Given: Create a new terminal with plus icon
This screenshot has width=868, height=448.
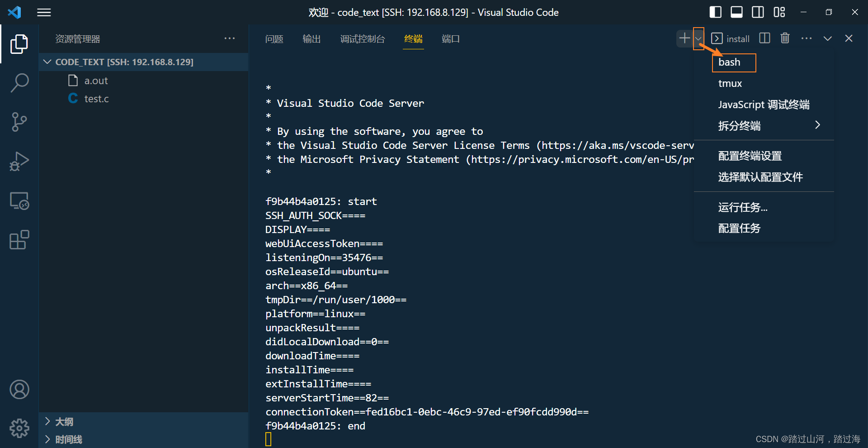Looking at the screenshot, I should 684,38.
